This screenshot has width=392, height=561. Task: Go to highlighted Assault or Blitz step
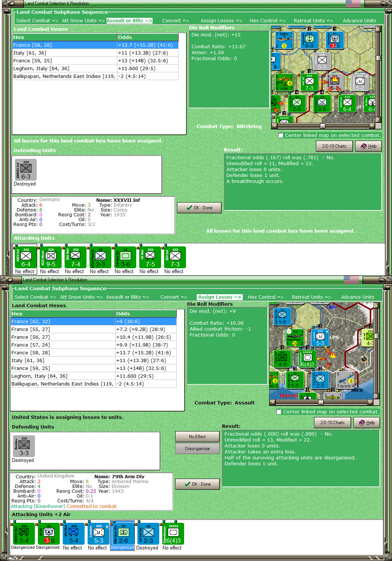click(130, 21)
